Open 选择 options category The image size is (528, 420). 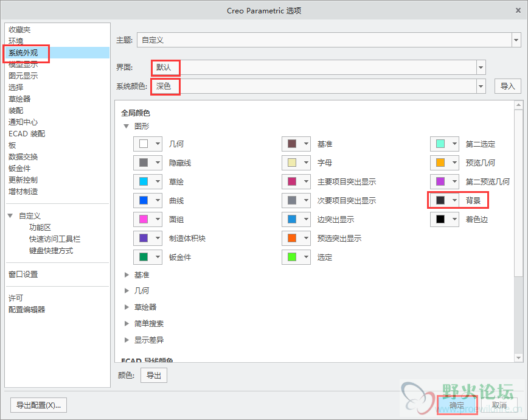pos(16,87)
